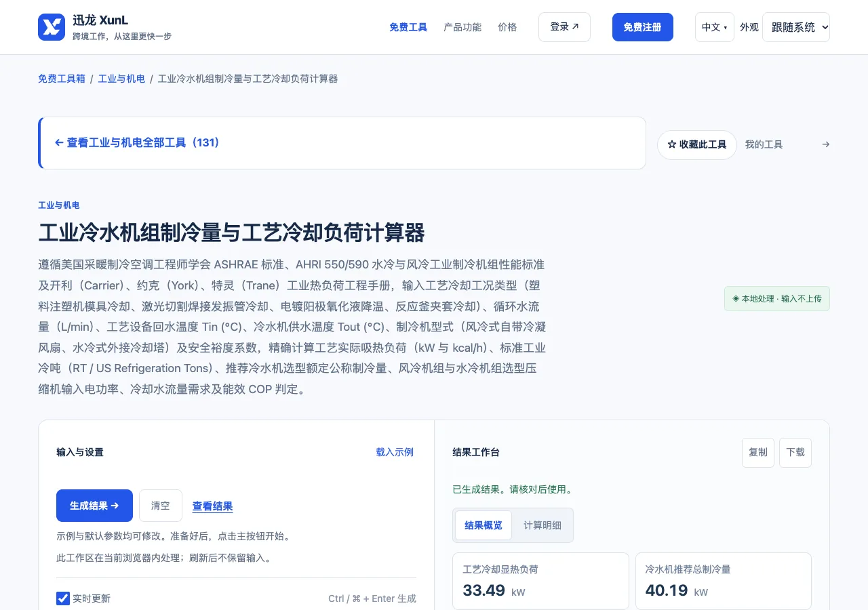Click the 工业与机电 category label above title
The height and width of the screenshot is (610, 868).
58,205
